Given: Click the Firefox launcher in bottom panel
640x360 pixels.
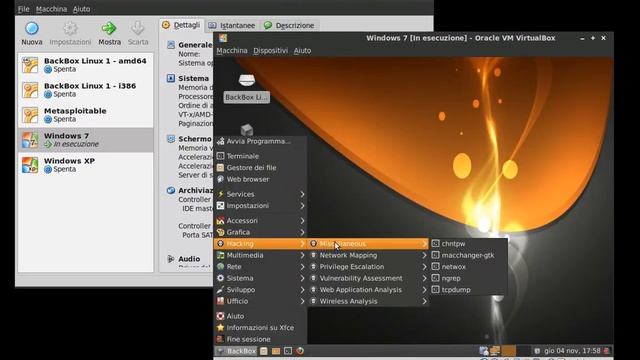Looking at the screenshot, I should (300, 351).
